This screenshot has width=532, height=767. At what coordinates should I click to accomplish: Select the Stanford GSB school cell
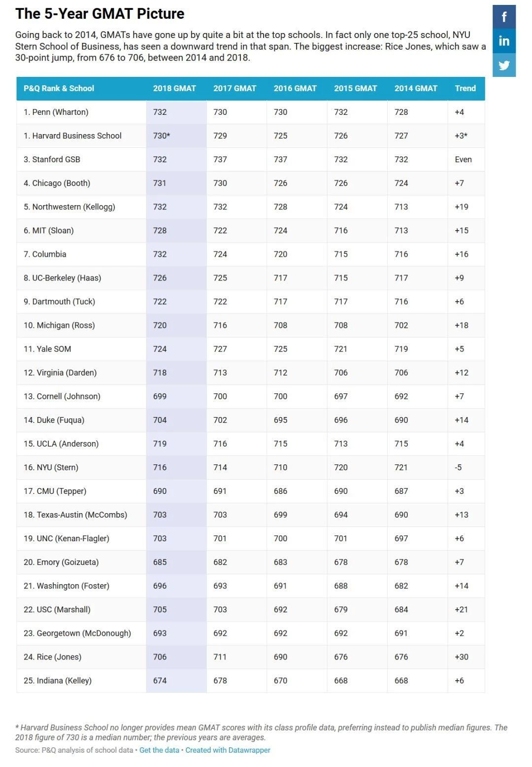[52, 159]
